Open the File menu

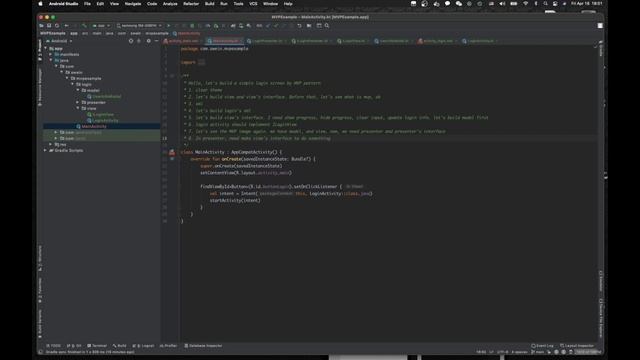point(87,4)
